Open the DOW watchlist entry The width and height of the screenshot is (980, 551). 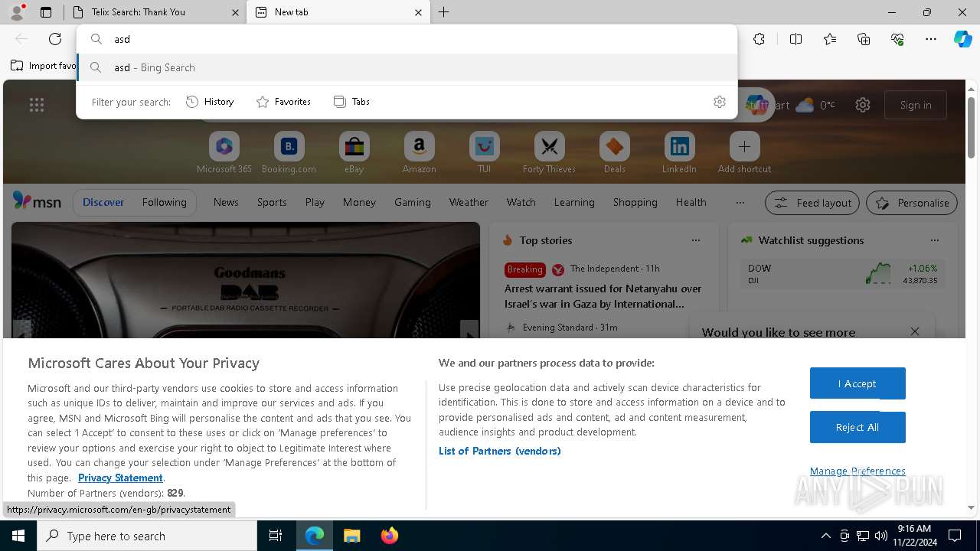coord(842,274)
